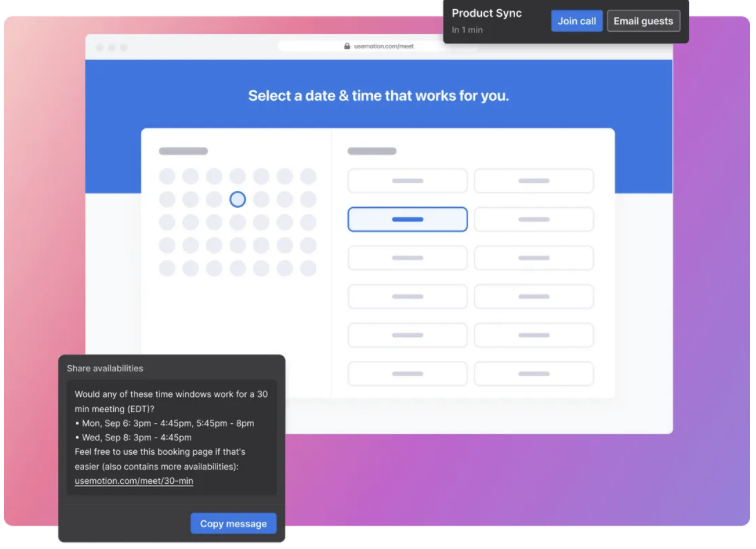Image resolution: width=756 pixels, height=549 pixels.
Task: Choose the top-left time slot option
Action: 407,181
